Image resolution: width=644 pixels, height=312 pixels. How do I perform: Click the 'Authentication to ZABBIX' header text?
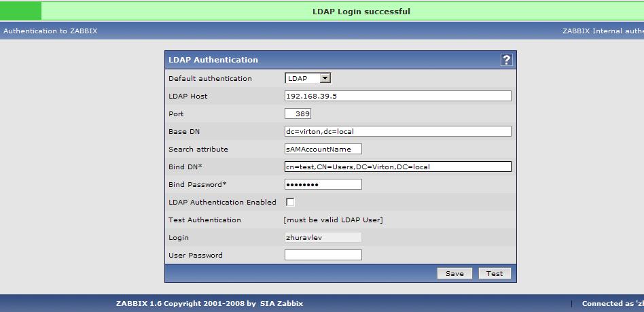coord(50,31)
